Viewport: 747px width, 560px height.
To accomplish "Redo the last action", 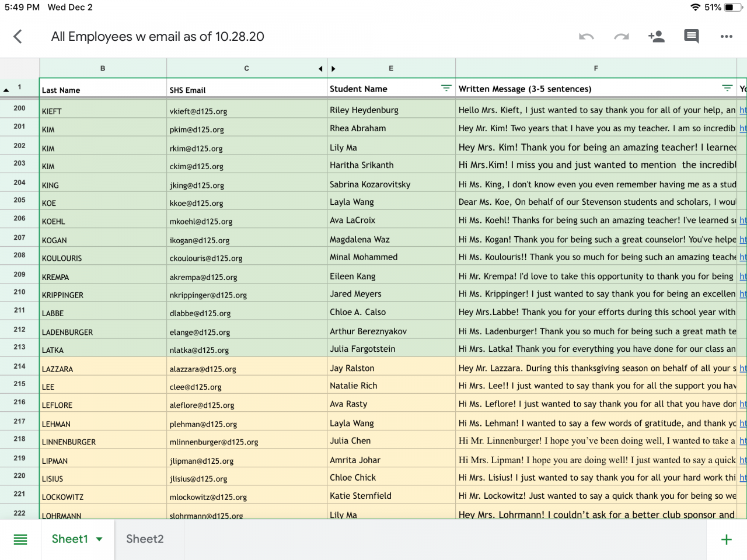I will click(x=621, y=37).
